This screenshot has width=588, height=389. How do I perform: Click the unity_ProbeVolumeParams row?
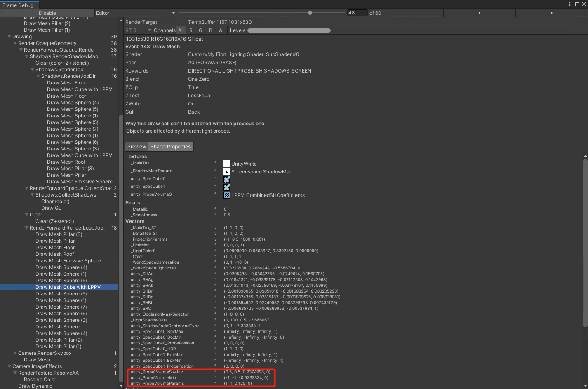click(x=191, y=384)
